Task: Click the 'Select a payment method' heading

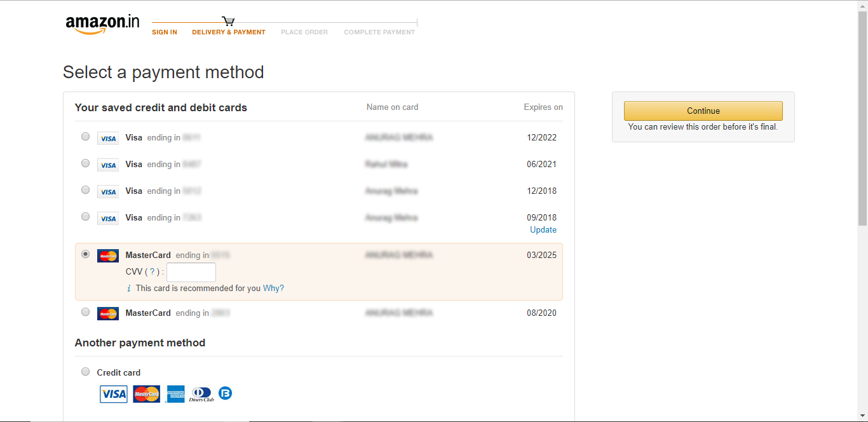Action: tap(163, 72)
